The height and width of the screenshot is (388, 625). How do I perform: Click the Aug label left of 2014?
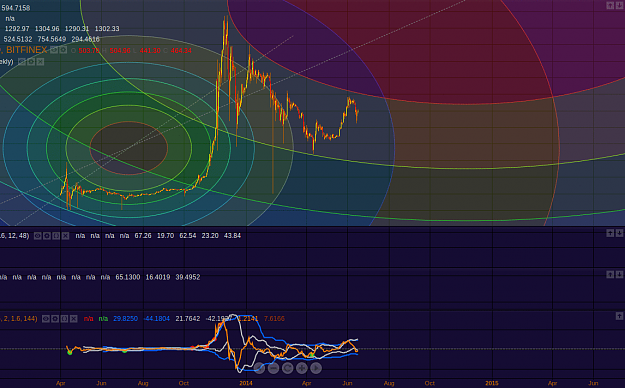pos(143,383)
